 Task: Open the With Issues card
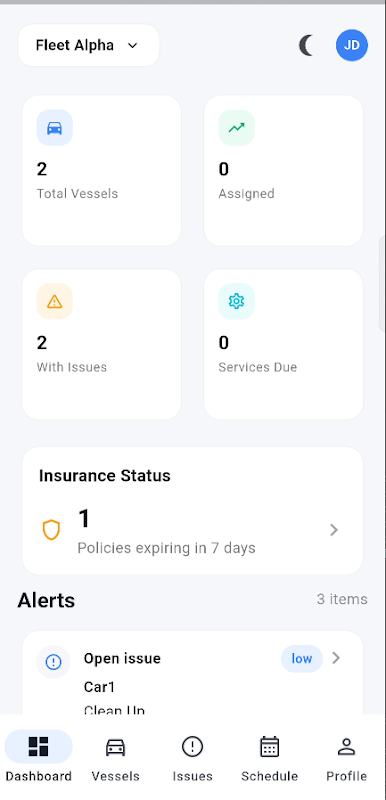101,344
